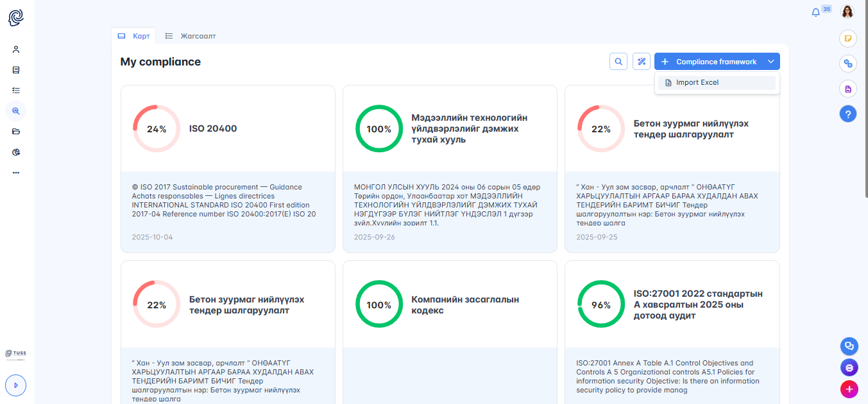Click the Compliance framework button
This screenshot has width=868, height=404.
708,62
